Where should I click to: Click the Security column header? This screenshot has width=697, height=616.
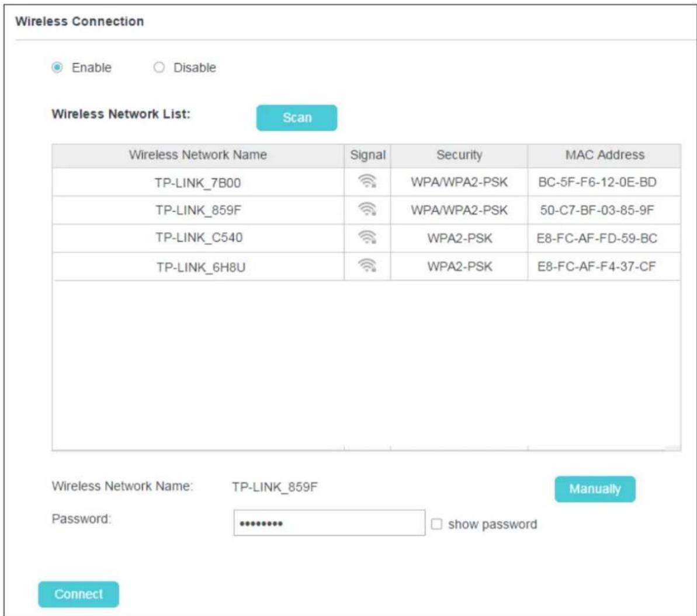(459, 155)
